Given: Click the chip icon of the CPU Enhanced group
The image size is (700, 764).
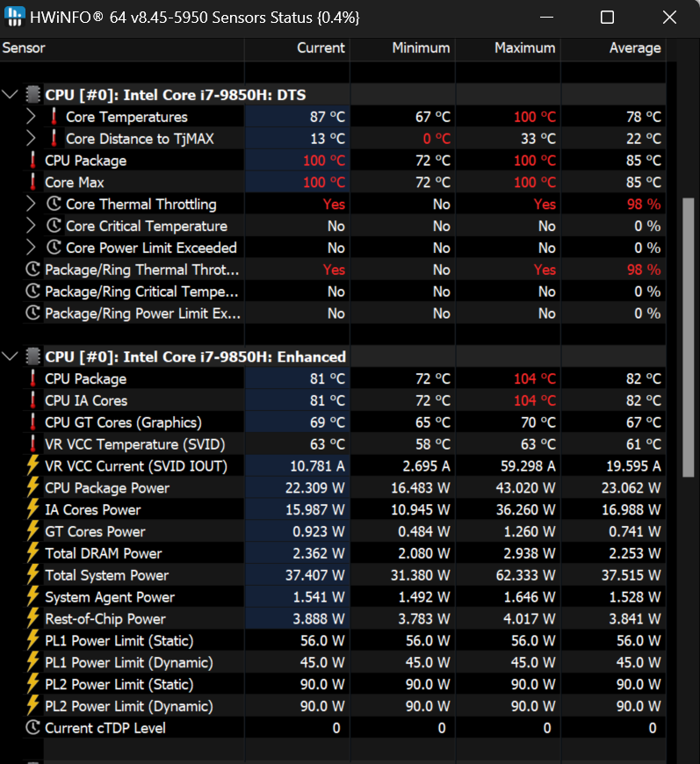Looking at the screenshot, I should [32, 357].
